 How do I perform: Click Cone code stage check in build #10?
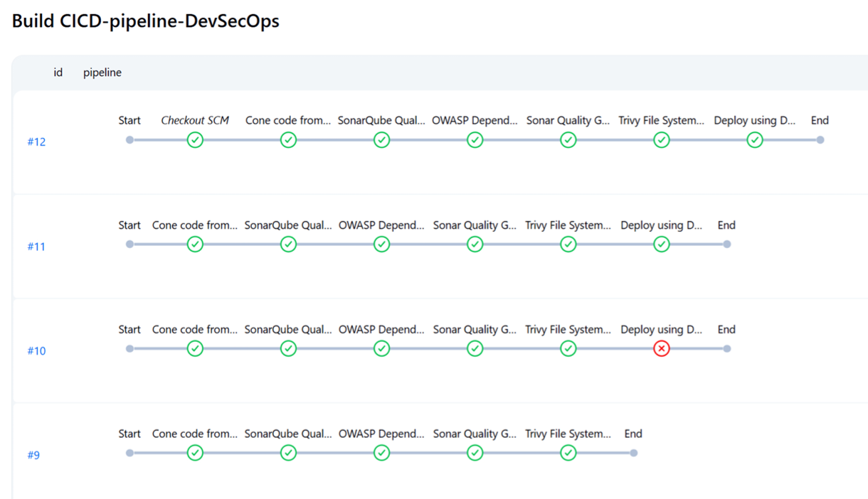pyautogui.click(x=195, y=349)
